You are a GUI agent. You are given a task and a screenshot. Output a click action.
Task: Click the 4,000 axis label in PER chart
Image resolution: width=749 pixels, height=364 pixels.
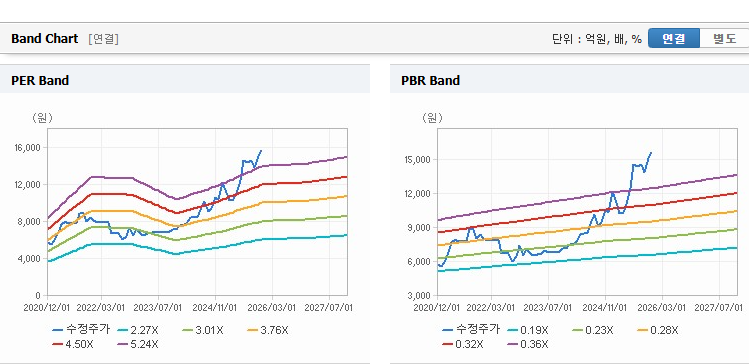click(29, 259)
